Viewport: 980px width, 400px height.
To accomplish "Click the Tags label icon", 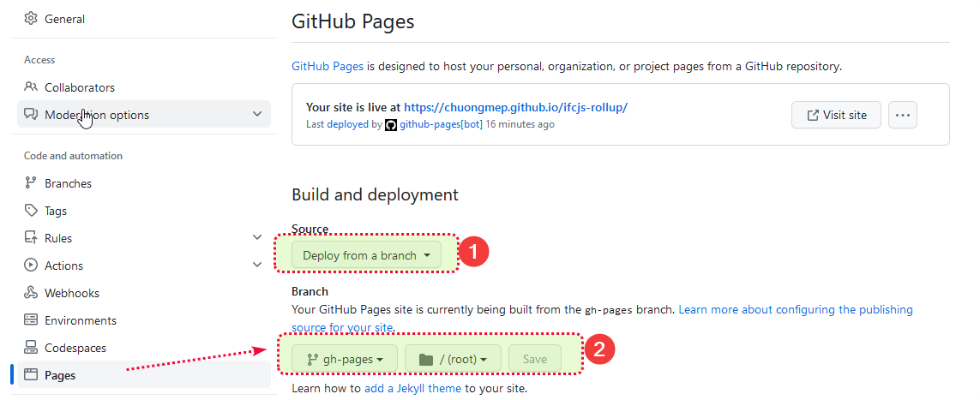I will point(31,211).
